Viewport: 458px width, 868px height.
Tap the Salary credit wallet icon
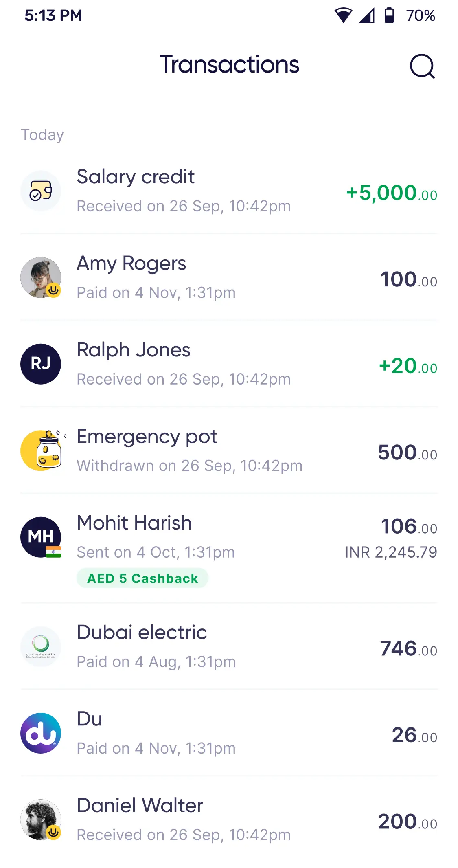(x=41, y=191)
